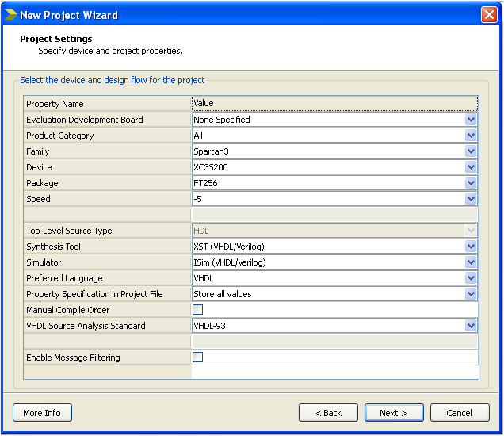This screenshot has width=504, height=436.
Task: Toggle the Enable Message Filtering checkbox
Action: (198, 358)
